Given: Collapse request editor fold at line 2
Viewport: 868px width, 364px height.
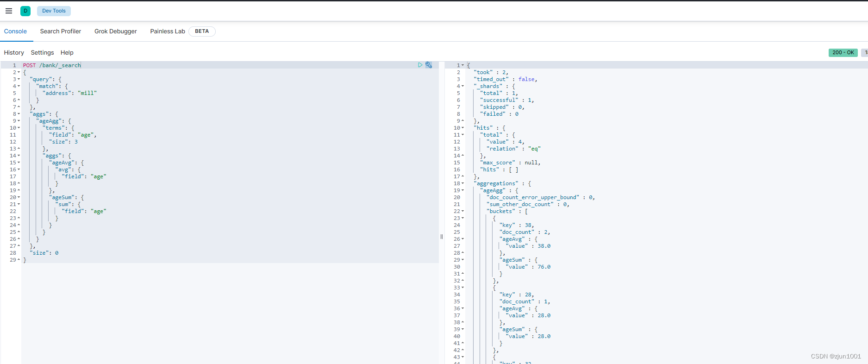Looking at the screenshot, I should tap(19, 72).
